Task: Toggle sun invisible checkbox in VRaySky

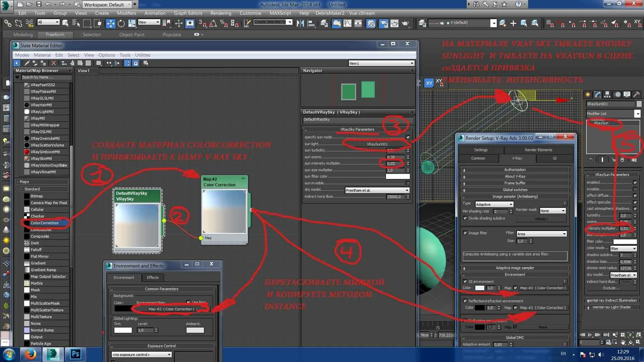Action: pos(408,183)
